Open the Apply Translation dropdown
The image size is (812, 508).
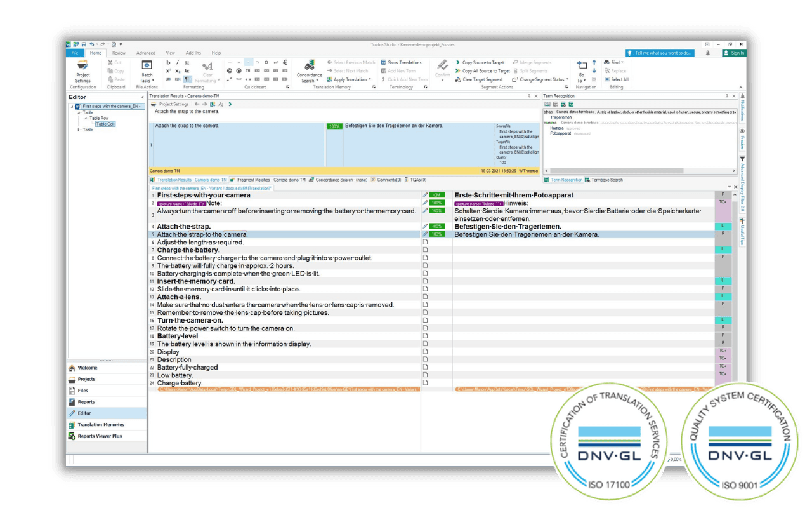tap(349, 79)
